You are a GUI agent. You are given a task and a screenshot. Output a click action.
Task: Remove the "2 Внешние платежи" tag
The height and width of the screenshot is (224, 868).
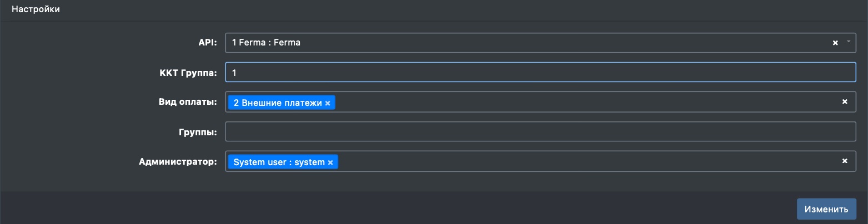[x=328, y=103]
